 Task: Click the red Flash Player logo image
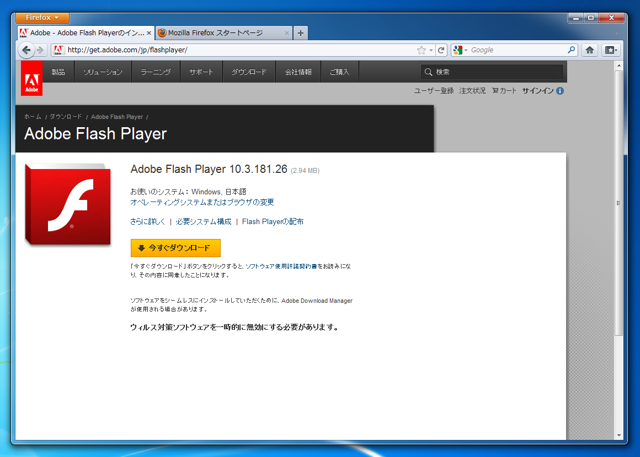[x=68, y=204]
